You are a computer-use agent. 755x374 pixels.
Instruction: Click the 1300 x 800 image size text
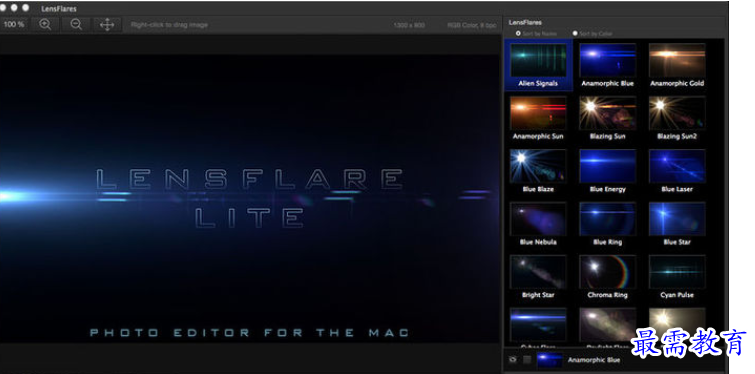409,25
